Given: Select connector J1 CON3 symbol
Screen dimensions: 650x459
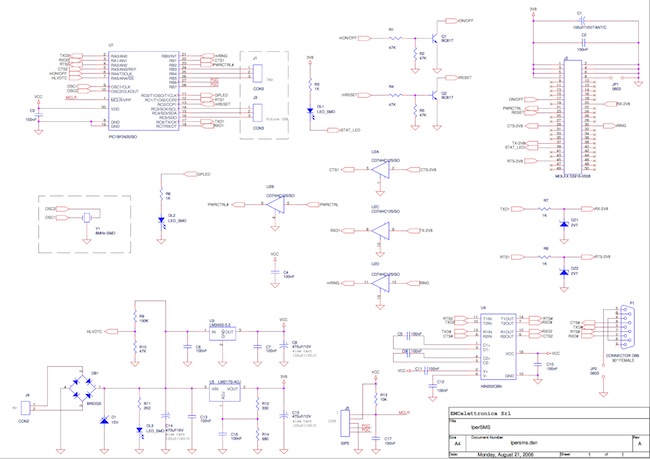Looking at the screenshot, I should [x=258, y=73].
